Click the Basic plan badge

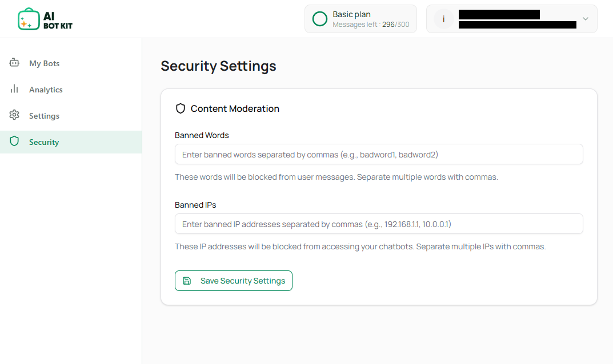tap(360, 18)
